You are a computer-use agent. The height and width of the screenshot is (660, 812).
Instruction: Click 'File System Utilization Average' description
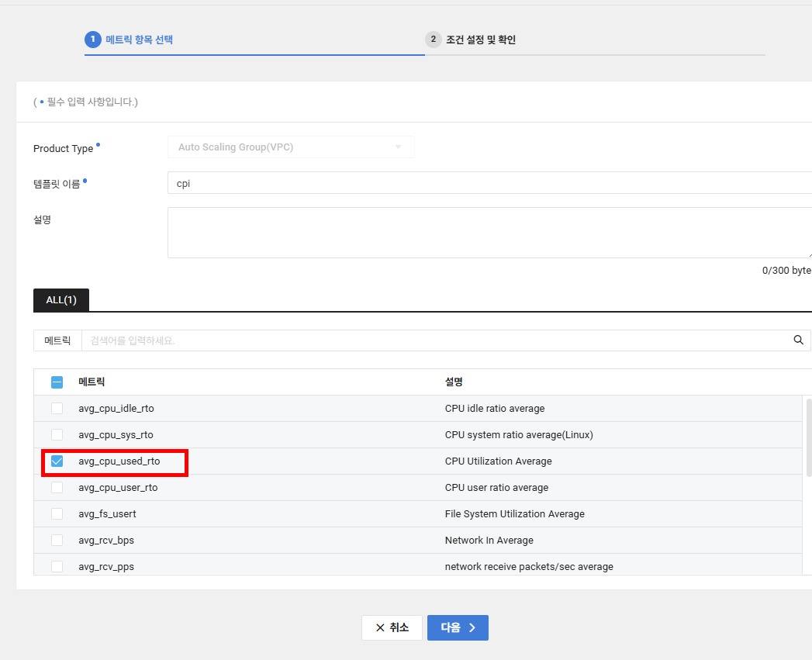515,514
